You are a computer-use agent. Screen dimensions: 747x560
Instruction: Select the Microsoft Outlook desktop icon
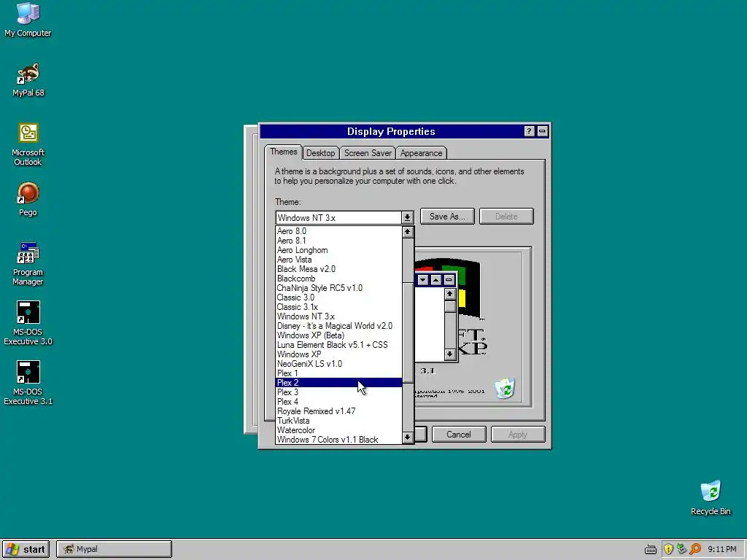pyautogui.click(x=28, y=144)
